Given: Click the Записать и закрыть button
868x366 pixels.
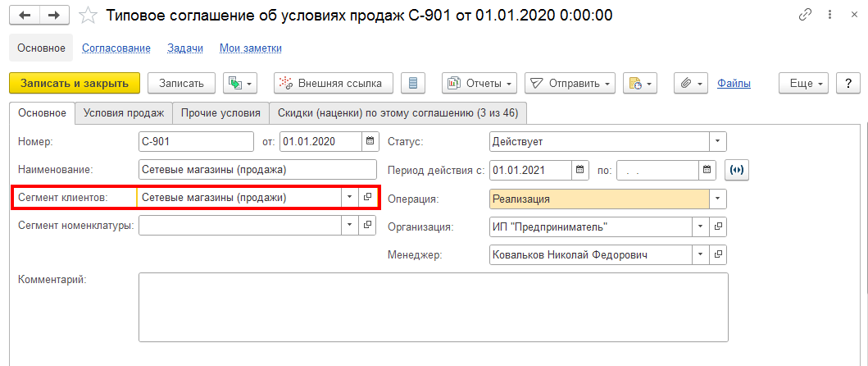Looking at the screenshot, I should pos(75,83).
